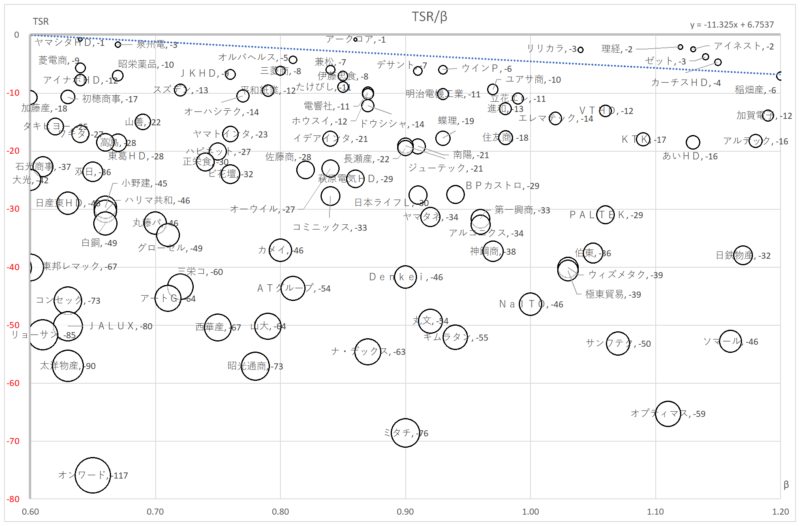Image resolution: width=800 pixels, height=526 pixels.
Task: Click the data label アルテック, -16
Action: pyautogui.click(x=756, y=141)
